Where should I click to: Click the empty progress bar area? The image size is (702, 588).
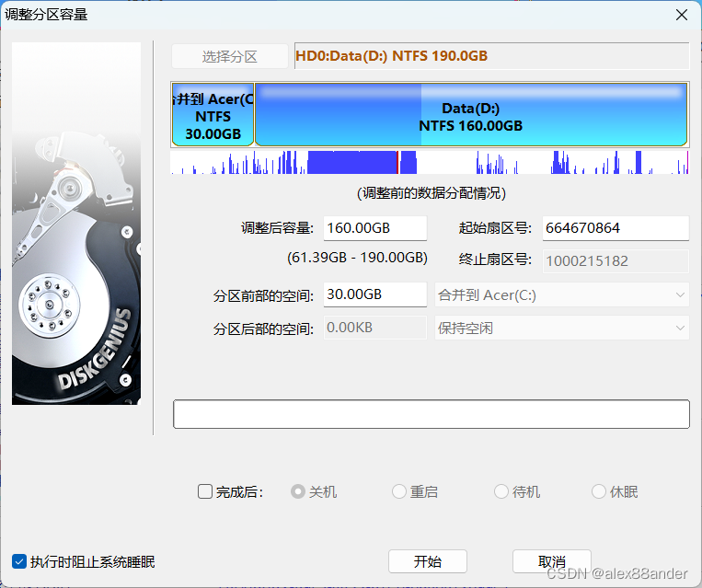click(432, 414)
